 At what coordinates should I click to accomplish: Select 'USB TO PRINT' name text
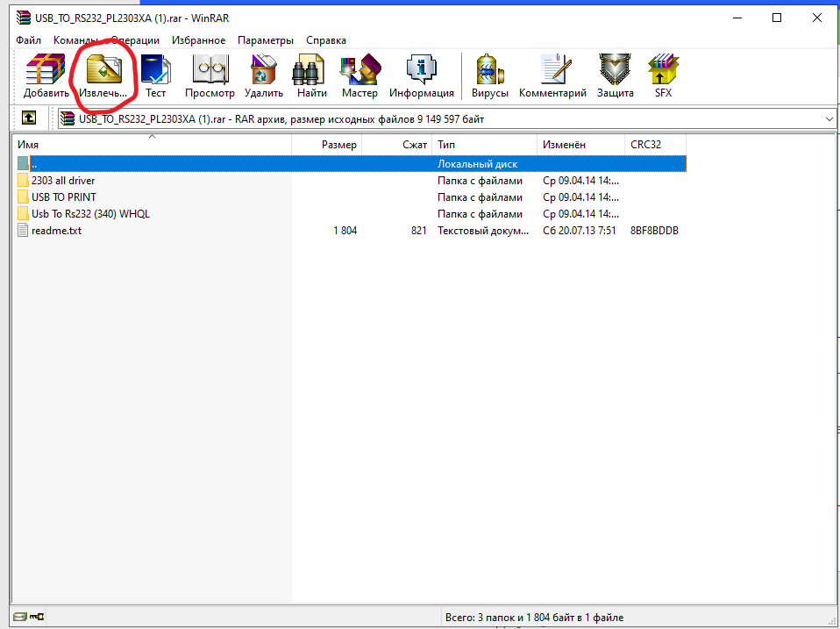[x=64, y=197]
